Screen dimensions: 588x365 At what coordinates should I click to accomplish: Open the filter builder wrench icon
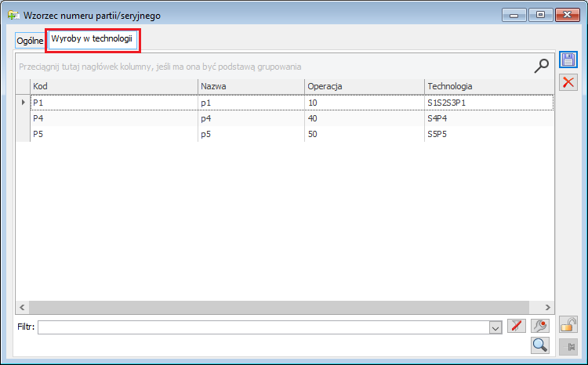[540, 326]
